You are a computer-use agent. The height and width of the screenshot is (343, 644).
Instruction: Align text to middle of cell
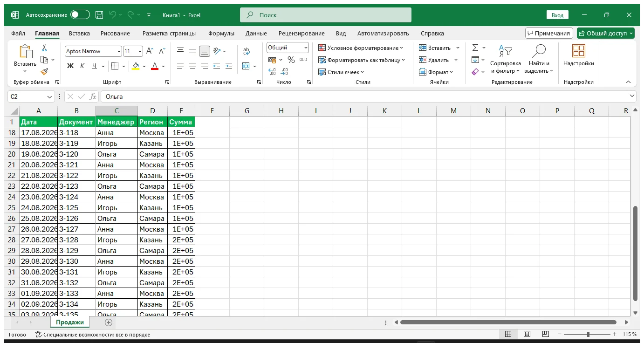point(192,51)
